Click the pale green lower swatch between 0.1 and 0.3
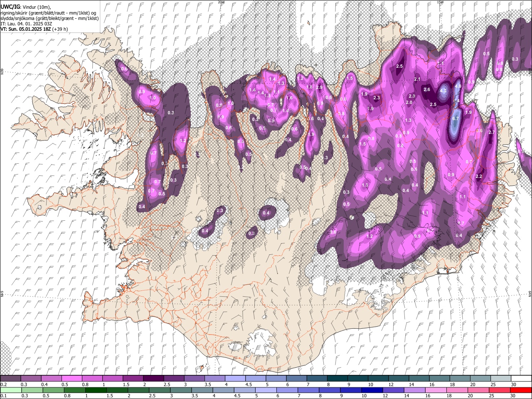 pyautogui.click(x=10, y=390)
